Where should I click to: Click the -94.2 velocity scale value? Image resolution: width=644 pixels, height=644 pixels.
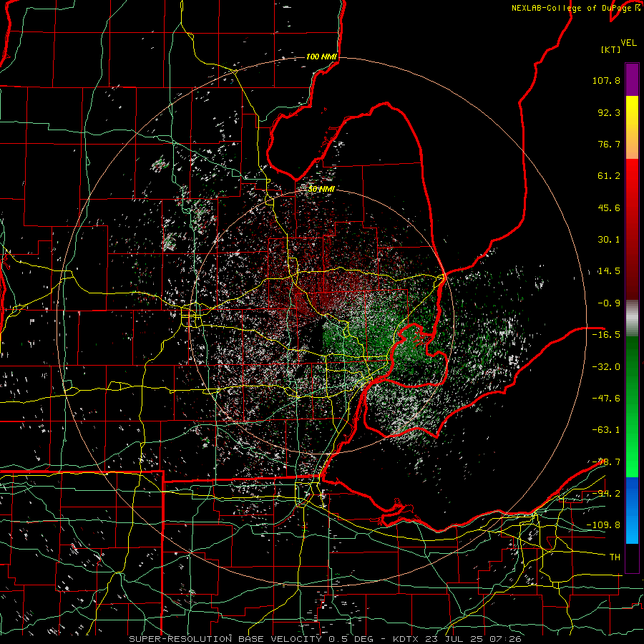tap(606, 493)
